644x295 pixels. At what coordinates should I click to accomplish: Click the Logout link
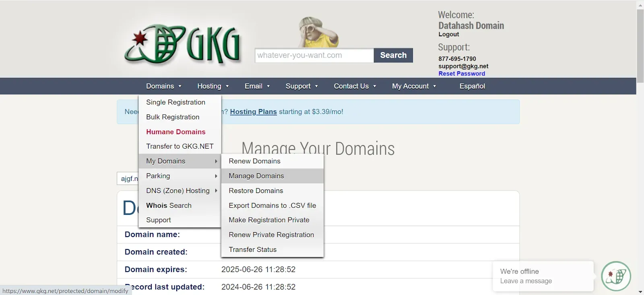coord(449,34)
